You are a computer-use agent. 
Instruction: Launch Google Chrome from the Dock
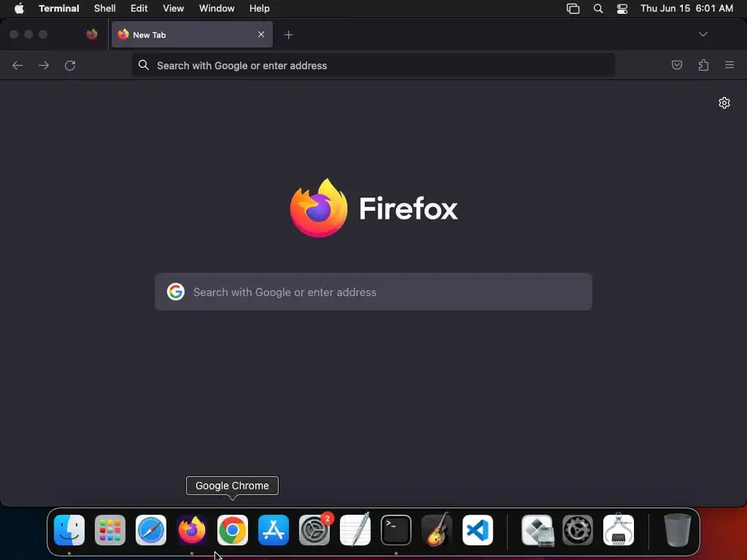[x=233, y=529]
